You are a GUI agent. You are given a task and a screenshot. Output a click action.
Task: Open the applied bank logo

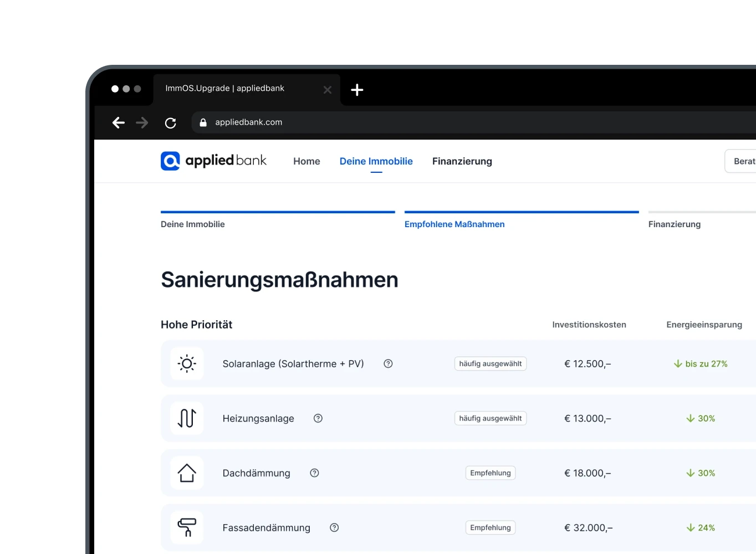point(213,161)
